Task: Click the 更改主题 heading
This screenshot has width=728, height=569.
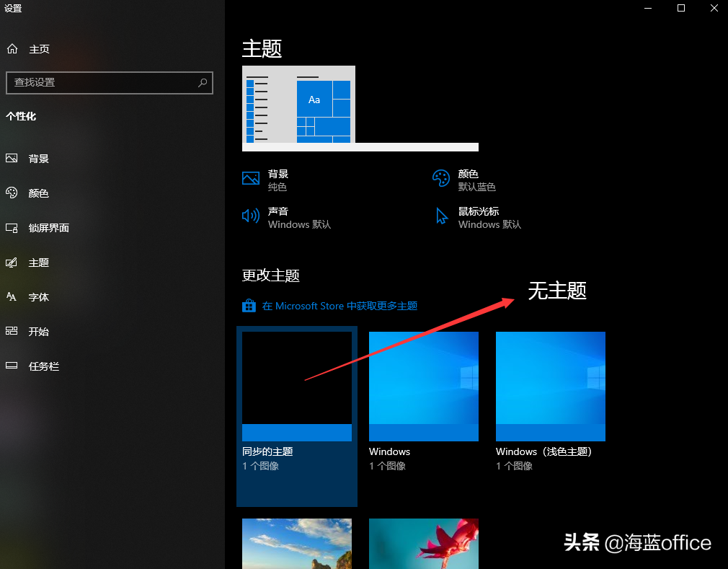Action: click(271, 275)
